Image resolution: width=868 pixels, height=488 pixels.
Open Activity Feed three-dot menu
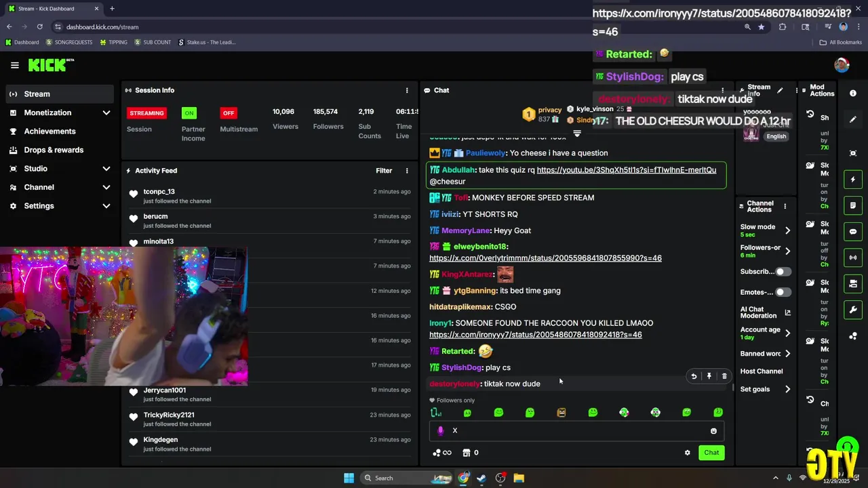[x=407, y=171]
